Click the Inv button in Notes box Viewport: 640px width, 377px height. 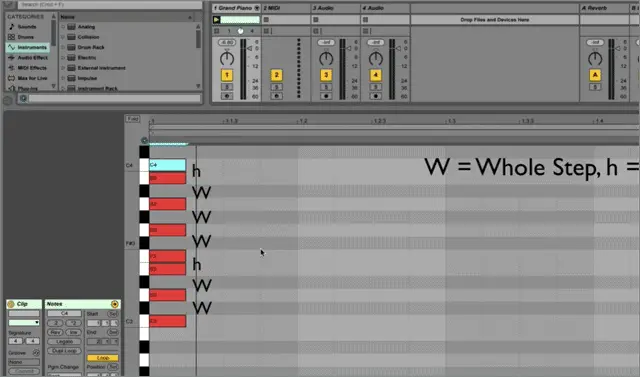73,332
